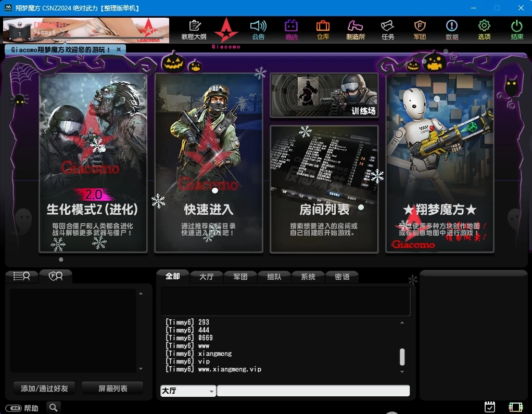Switch to the 密语 whisper chat tab
This screenshot has height=414, width=532.
coord(342,277)
